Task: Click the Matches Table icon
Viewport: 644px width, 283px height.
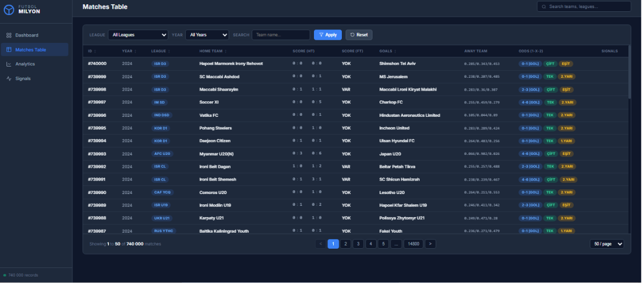Action: (x=9, y=50)
